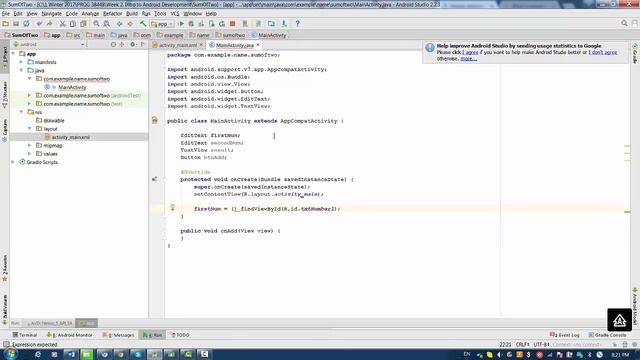Image resolution: width=640 pixels, height=360 pixels.
Task: Open the File menu
Action: (x=6, y=13)
